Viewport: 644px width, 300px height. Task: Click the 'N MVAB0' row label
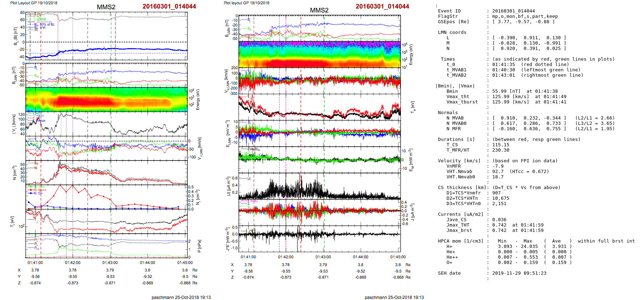456,123
